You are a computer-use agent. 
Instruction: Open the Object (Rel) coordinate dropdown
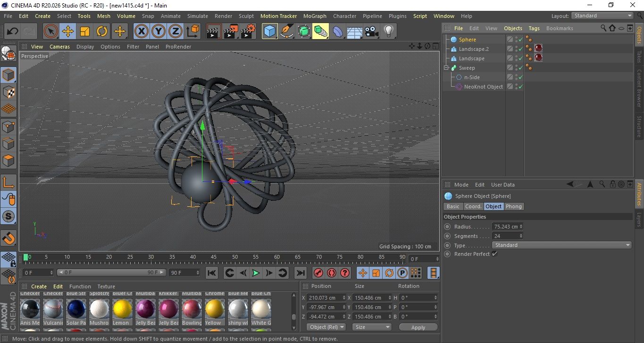click(x=326, y=327)
